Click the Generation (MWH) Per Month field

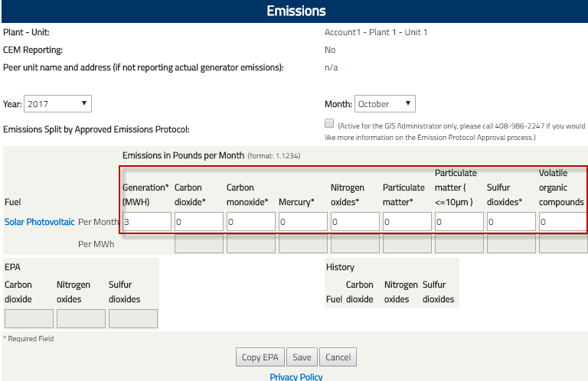point(147,222)
